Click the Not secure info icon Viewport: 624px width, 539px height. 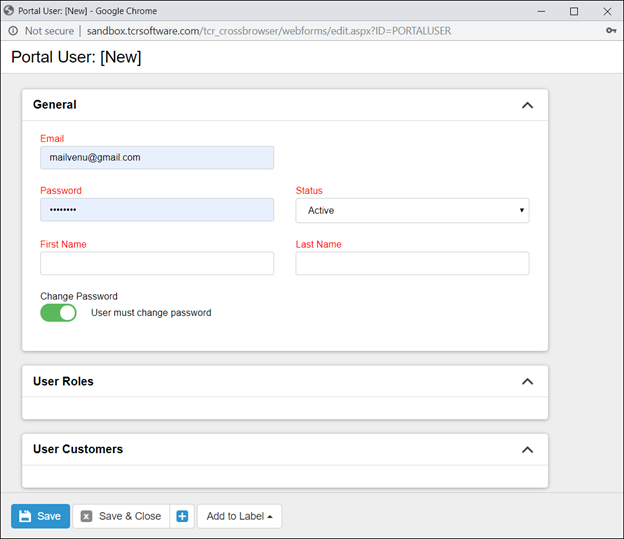click(12, 31)
